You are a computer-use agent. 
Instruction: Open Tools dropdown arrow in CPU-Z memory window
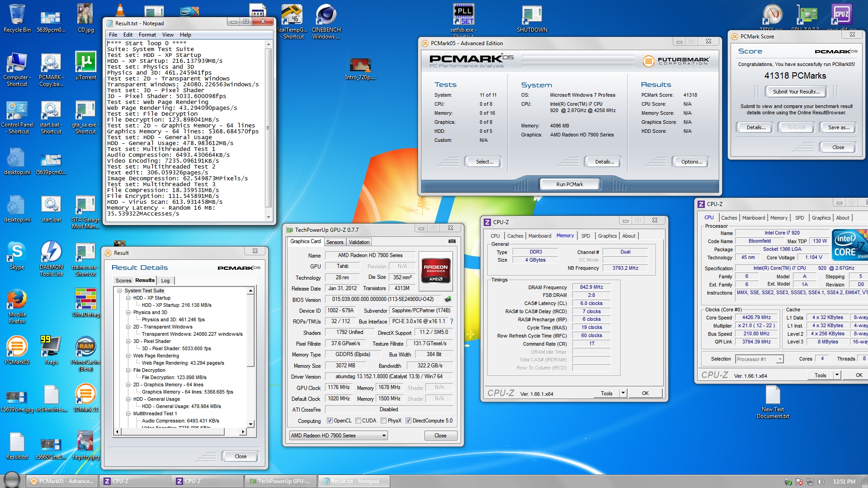[x=623, y=393]
